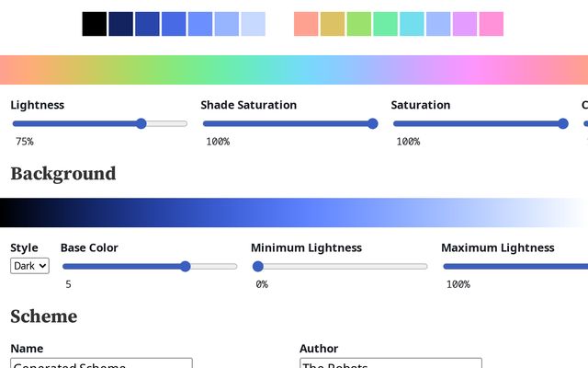This screenshot has width=588, height=368.
Task: Select the mustard yellow accent swatch
Action: pyautogui.click(x=333, y=24)
